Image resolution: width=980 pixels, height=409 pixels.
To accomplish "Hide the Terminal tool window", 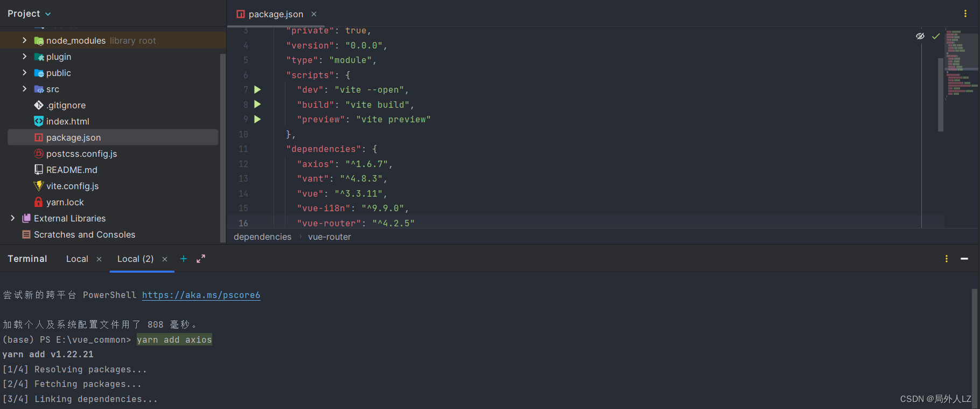I will (964, 259).
